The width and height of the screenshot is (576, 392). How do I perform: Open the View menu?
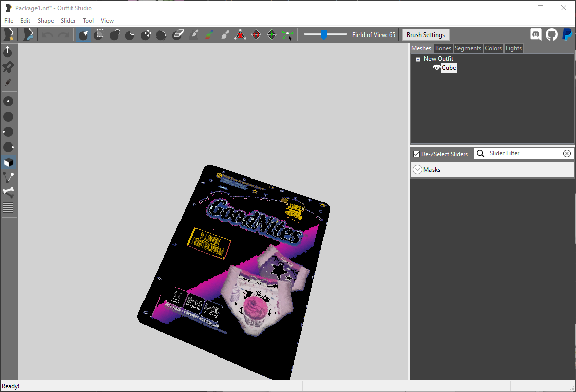(x=107, y=21)
